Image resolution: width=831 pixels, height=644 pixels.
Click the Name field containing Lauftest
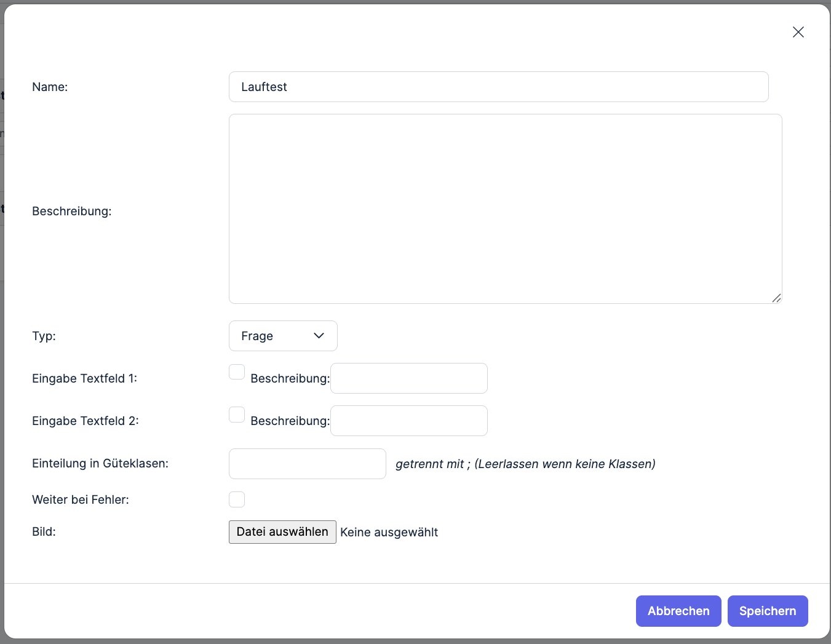click(x=498, y=87)
